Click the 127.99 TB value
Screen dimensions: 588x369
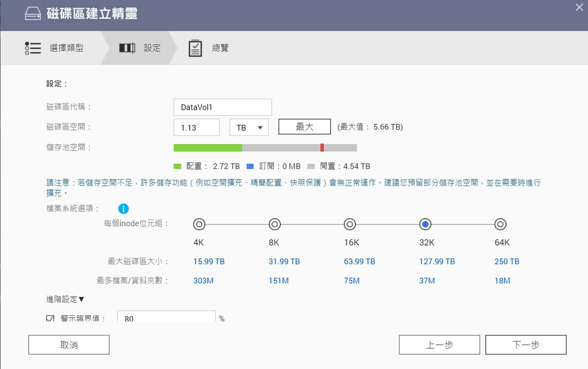[437, 261]
